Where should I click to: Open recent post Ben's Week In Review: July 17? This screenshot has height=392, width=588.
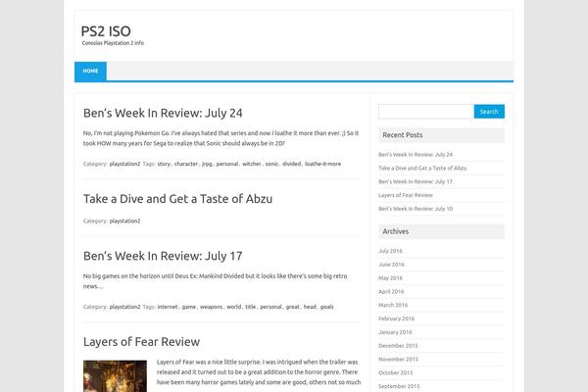point(416,181)
